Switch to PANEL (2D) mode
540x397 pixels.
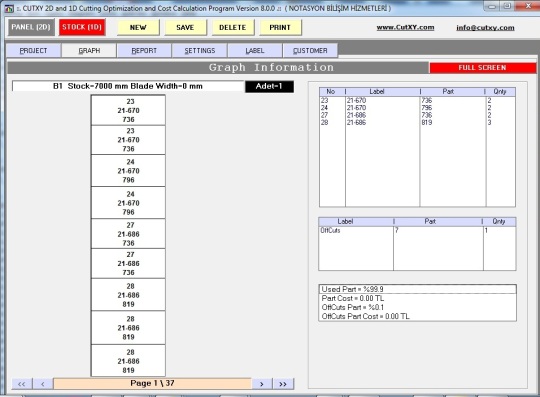point(31,27)
